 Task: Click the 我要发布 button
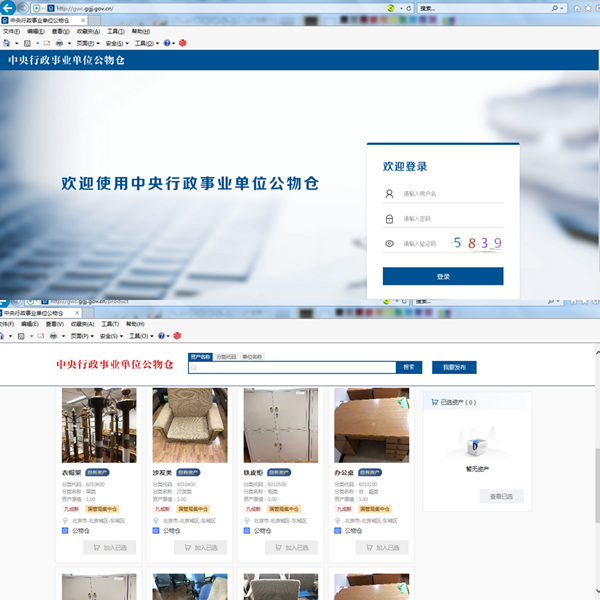point(454,367)
